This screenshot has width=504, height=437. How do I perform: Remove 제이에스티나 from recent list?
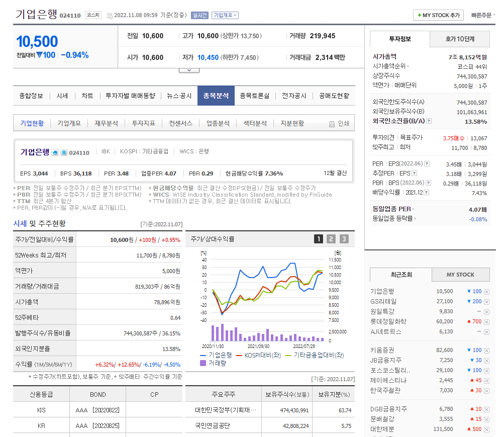pos(486,381)
